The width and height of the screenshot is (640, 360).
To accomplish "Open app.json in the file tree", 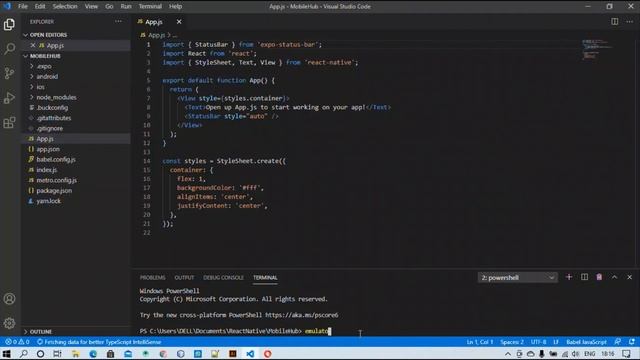I will (x=48, y=149).
